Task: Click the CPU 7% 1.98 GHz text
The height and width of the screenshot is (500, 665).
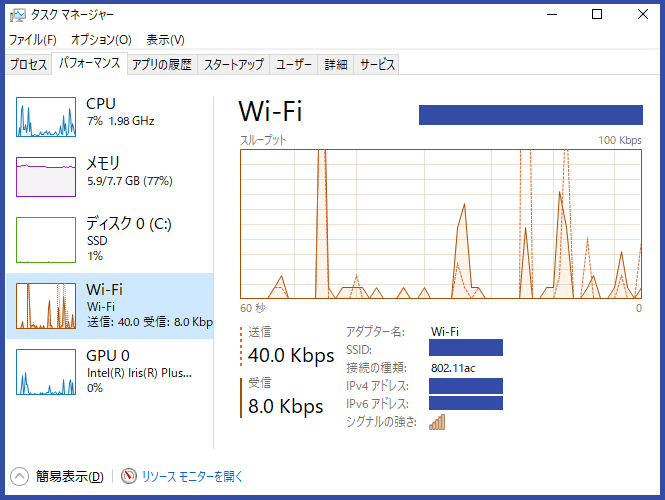Action: tap(120, 121)
